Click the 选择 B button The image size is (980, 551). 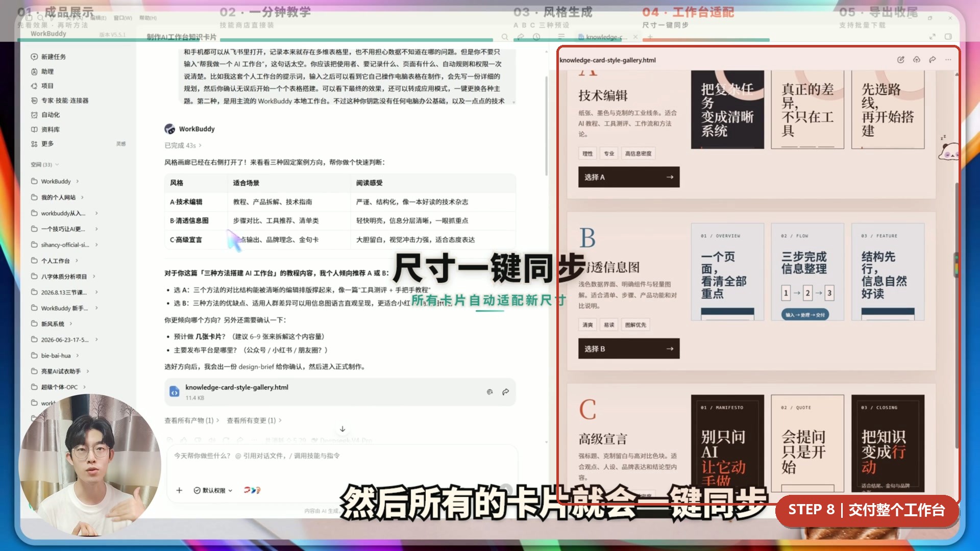tap(629, 349)
